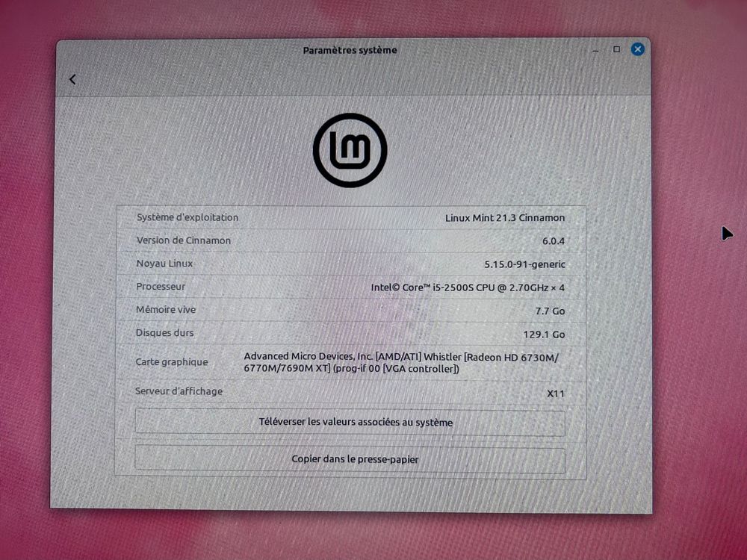
Task: Click the minimize icon in the title bar
Action: click(595, 50)
